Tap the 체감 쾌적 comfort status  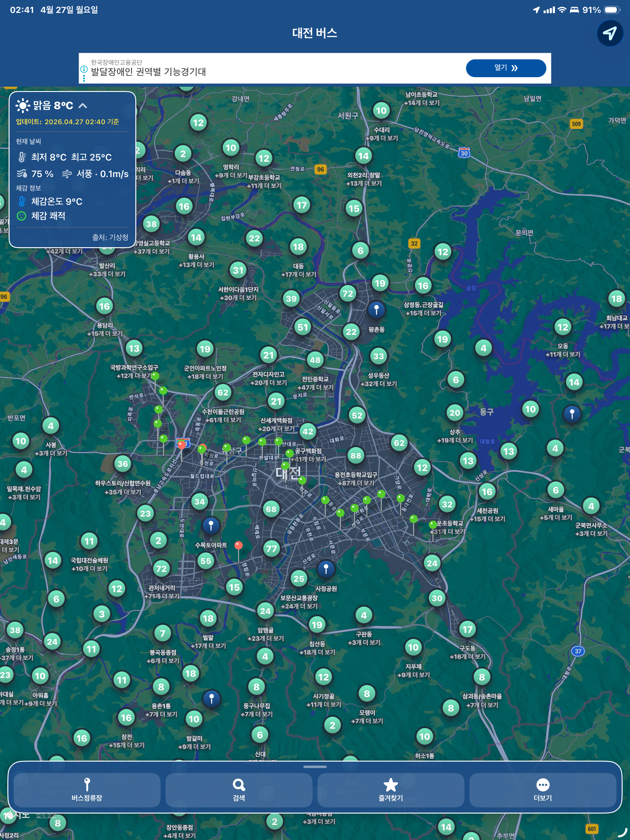tap(48, 216)
